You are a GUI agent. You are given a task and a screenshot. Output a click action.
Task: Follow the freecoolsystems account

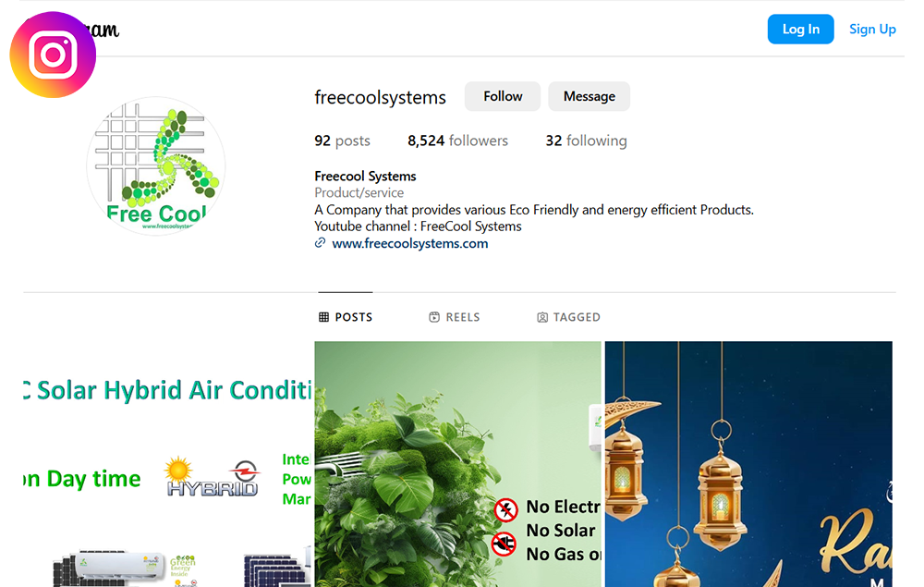503,96
